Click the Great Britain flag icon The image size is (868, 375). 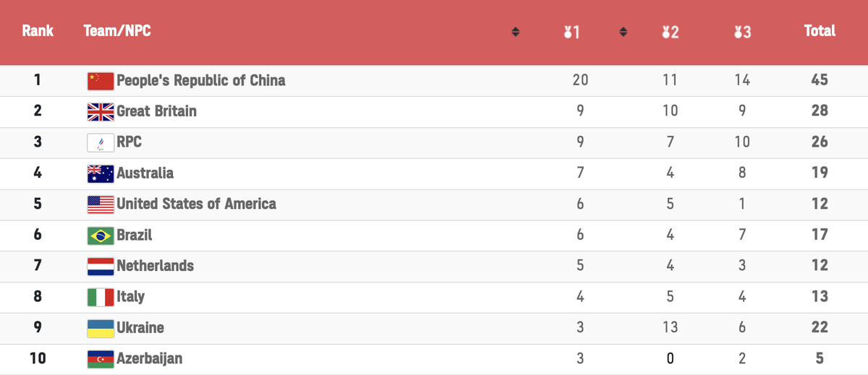pos(101,111)
